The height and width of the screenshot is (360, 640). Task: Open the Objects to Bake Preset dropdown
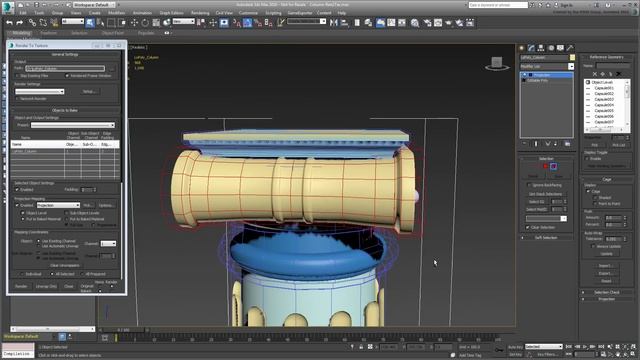(73, 125)
